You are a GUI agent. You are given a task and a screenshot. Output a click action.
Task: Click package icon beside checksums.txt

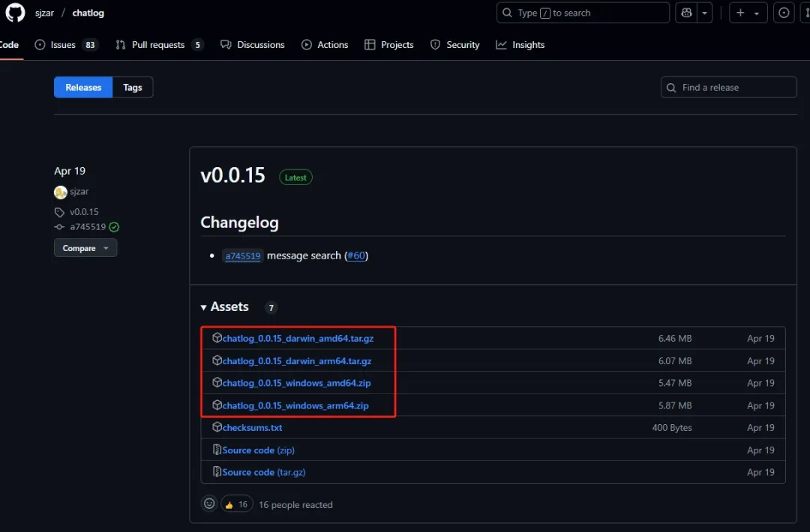click(x=217, y=427)
